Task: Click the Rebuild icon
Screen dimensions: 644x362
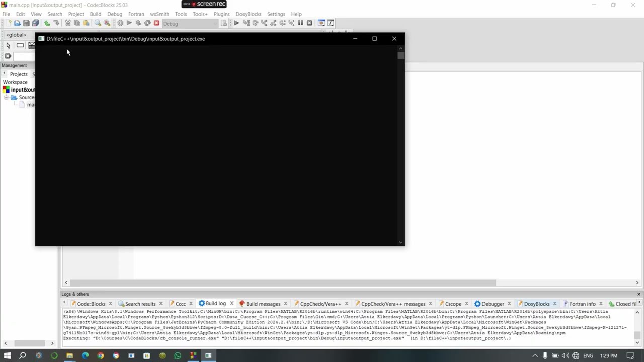Action: coord(147,23)
